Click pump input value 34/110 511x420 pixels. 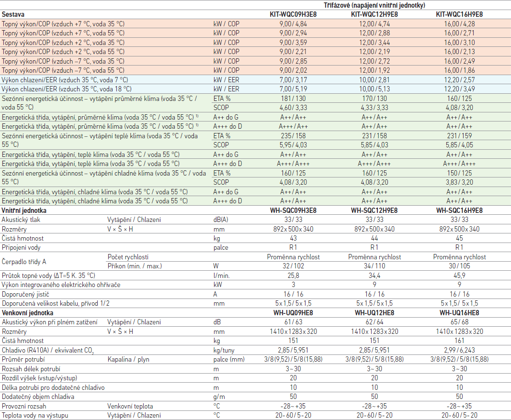point(374,266)
